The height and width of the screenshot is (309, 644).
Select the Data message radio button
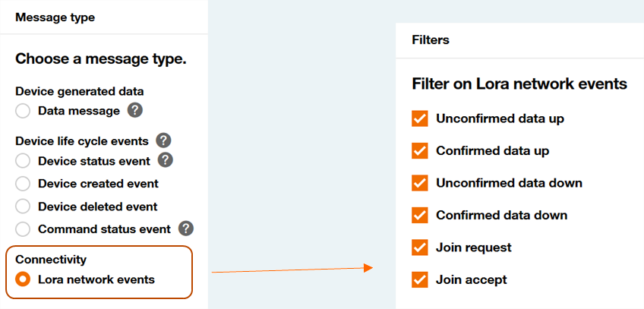[x=23, y=111]
